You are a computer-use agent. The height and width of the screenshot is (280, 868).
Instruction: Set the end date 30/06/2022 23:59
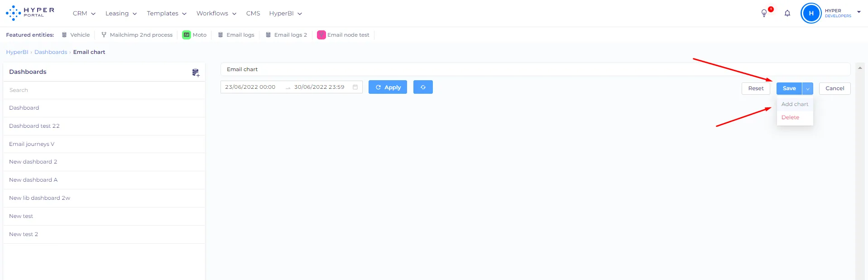point(319,87)
